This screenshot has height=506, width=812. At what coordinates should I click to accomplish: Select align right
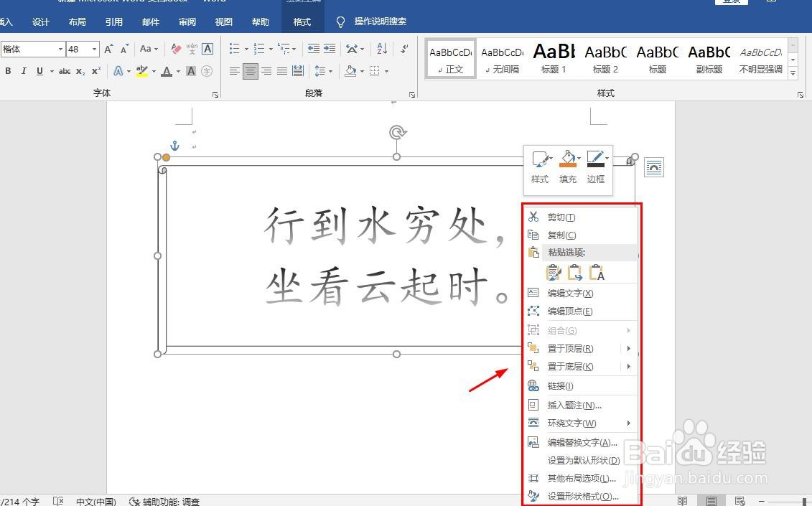[x=266, y=71]
